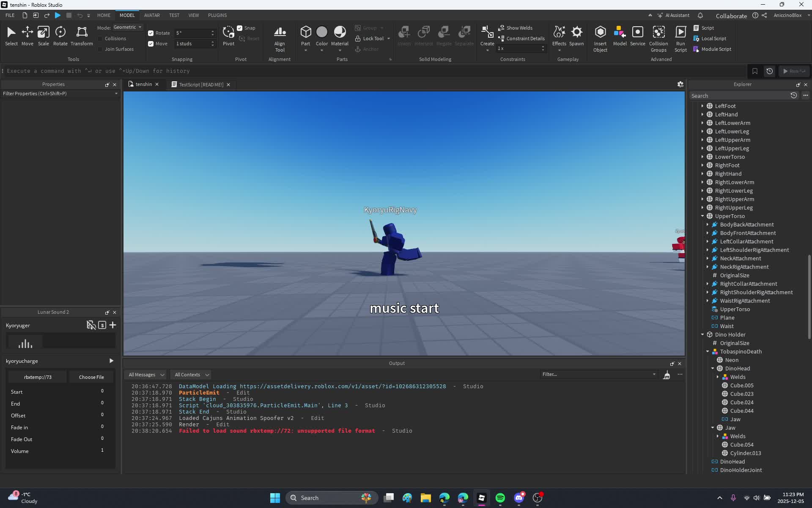The image size is (812, 508).
Task: Expand the LeftFoot tree node
Action: (702, 106)
